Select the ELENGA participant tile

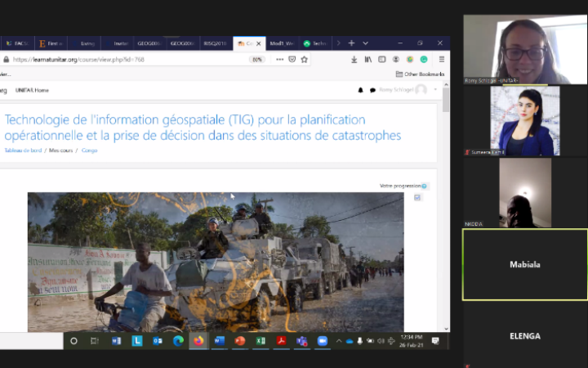click(x=525, y=336)
